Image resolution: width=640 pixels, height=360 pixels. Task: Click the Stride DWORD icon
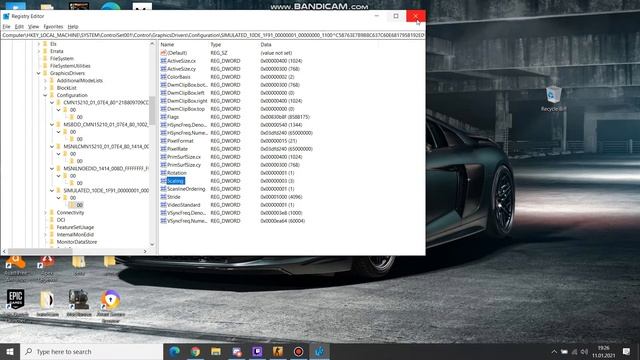click(163, 197)
